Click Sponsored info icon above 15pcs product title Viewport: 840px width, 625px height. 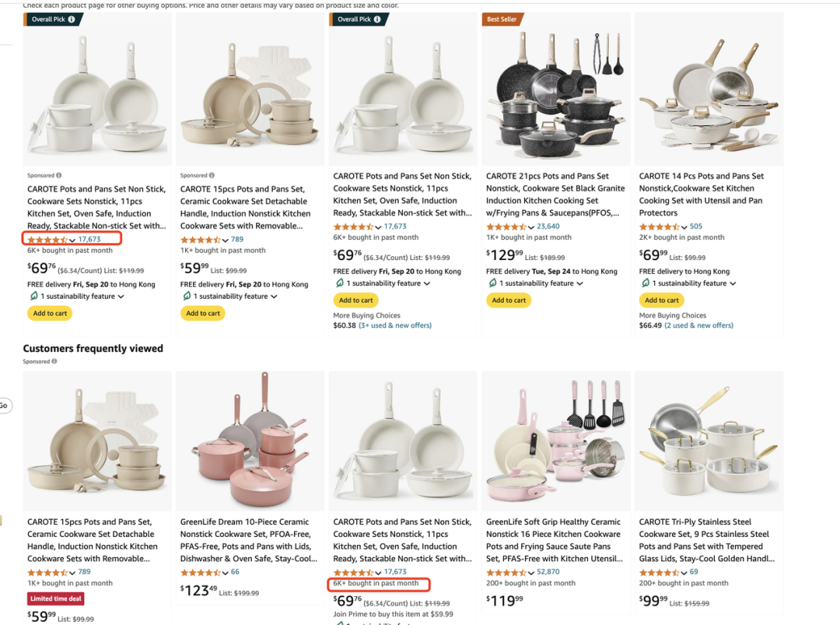click(x=212, y=175)
